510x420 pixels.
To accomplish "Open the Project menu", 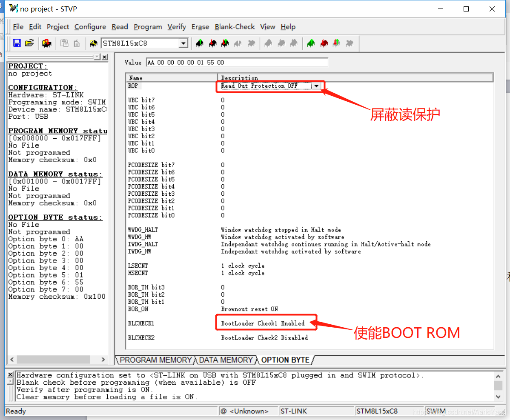I will 58,27.
